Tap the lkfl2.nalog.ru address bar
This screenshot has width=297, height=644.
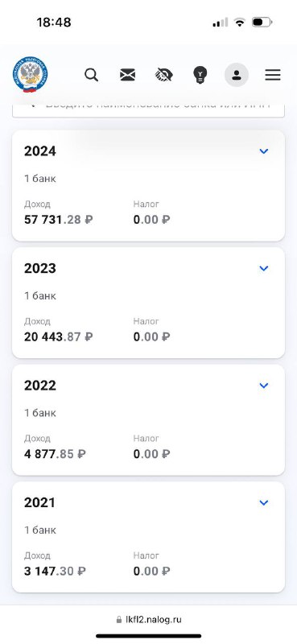click(149, 619)
